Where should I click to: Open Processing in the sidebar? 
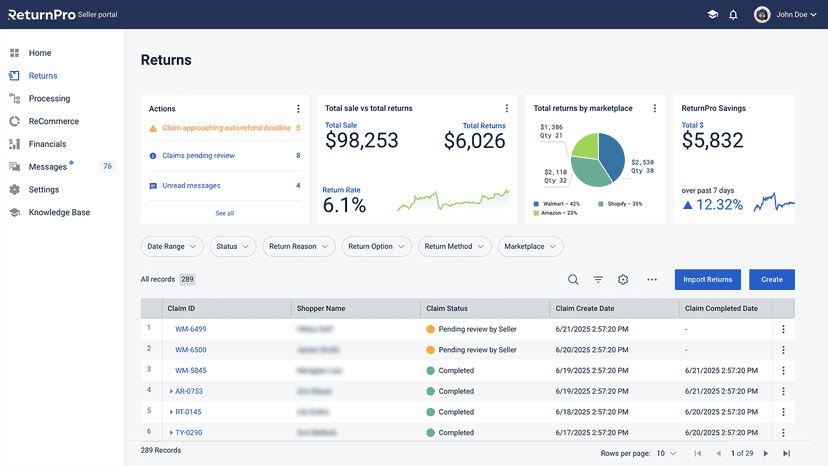pos(49,98)
